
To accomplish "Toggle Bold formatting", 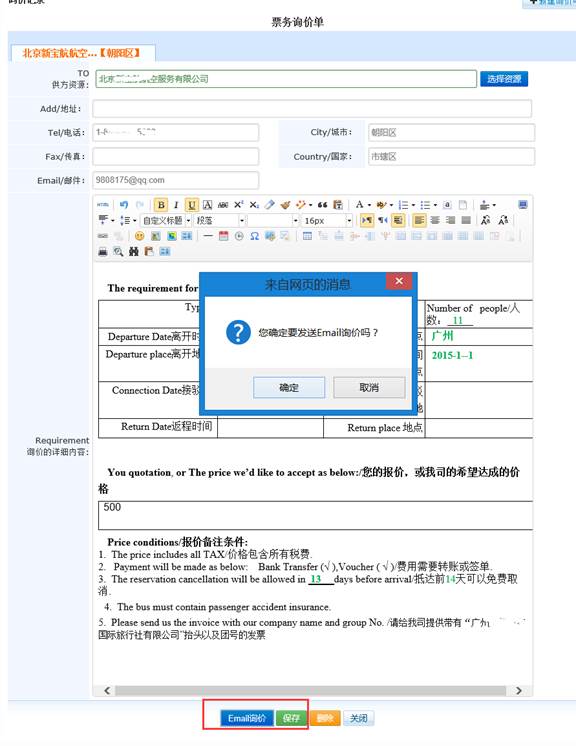I will tap(161, 205).
